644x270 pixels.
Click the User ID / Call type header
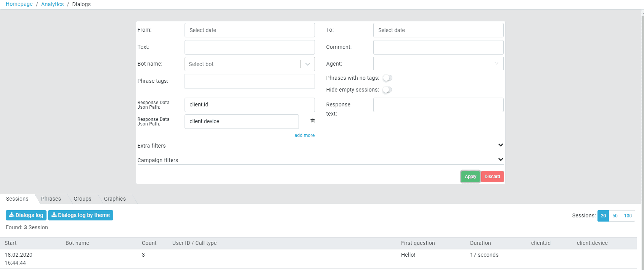tap(194, 243)
